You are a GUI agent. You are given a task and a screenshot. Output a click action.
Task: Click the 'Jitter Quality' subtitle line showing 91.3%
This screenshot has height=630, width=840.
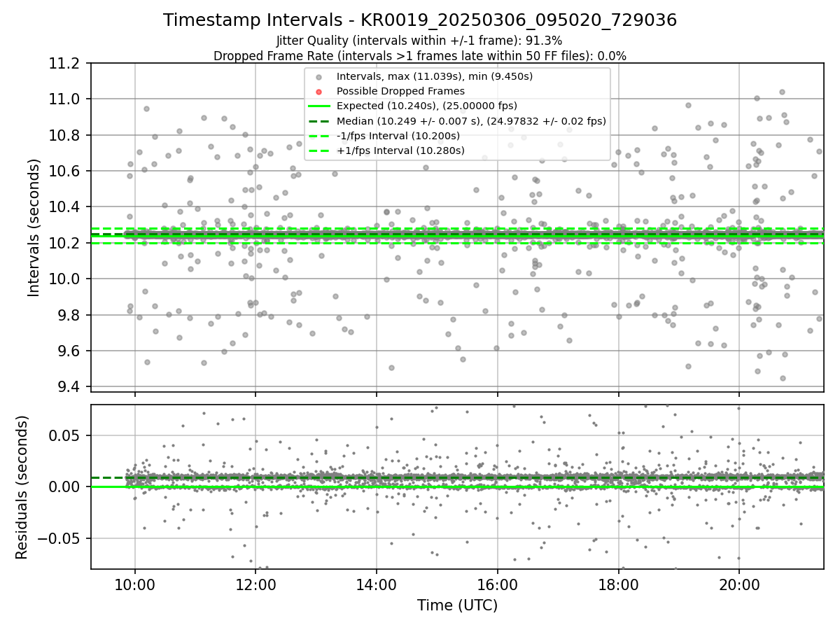[x=420, y=41]
